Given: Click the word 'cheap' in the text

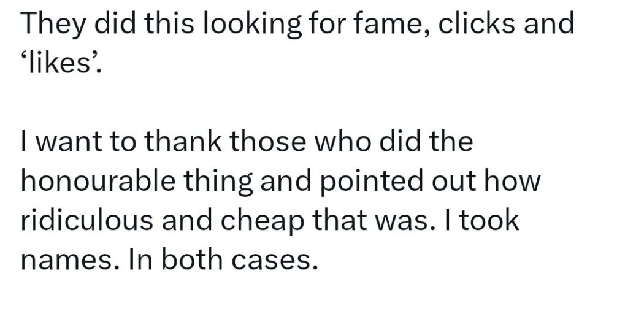Looking at the screenshot, I should click(x=264, y=222).
